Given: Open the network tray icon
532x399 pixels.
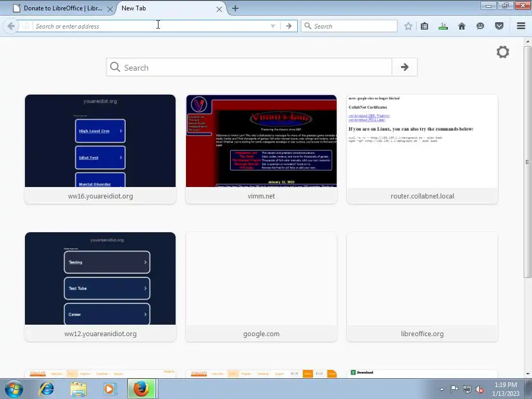Looking at the screenshot, I should tap(467, 389).
